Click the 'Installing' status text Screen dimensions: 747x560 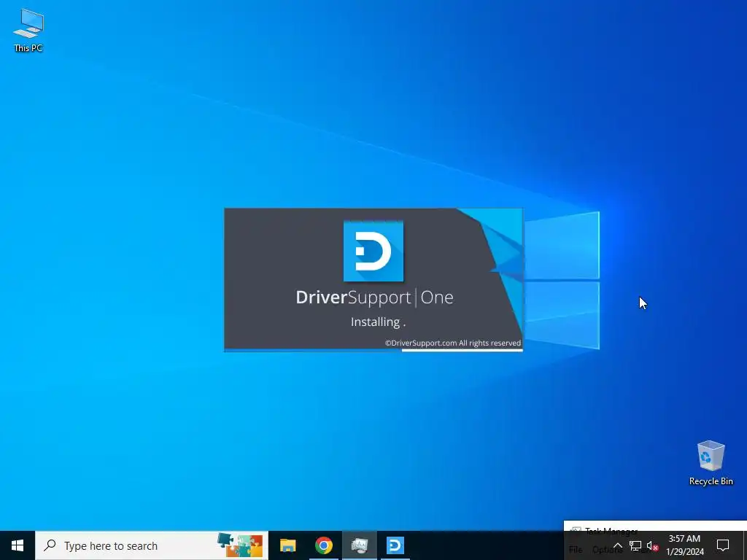pos(378,322)
